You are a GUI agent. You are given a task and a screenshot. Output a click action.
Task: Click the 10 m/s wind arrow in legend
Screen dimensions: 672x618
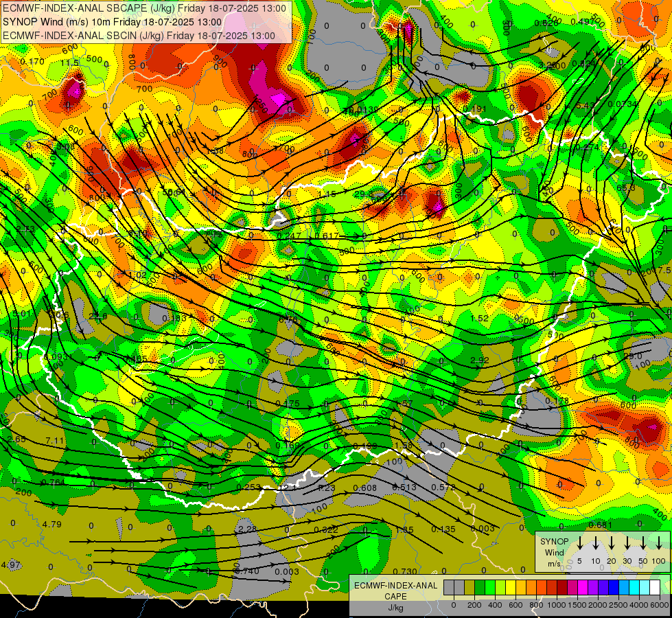(595, 543)
